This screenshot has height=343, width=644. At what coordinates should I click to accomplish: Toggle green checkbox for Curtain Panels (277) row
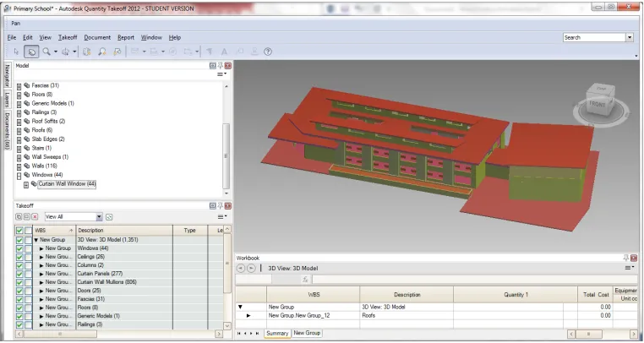[19, 274]
